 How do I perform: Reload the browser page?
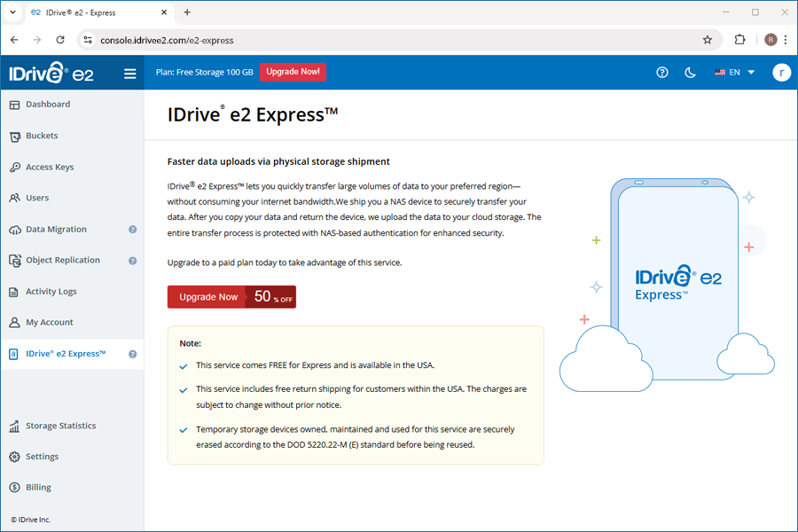(x=60, y=40)
